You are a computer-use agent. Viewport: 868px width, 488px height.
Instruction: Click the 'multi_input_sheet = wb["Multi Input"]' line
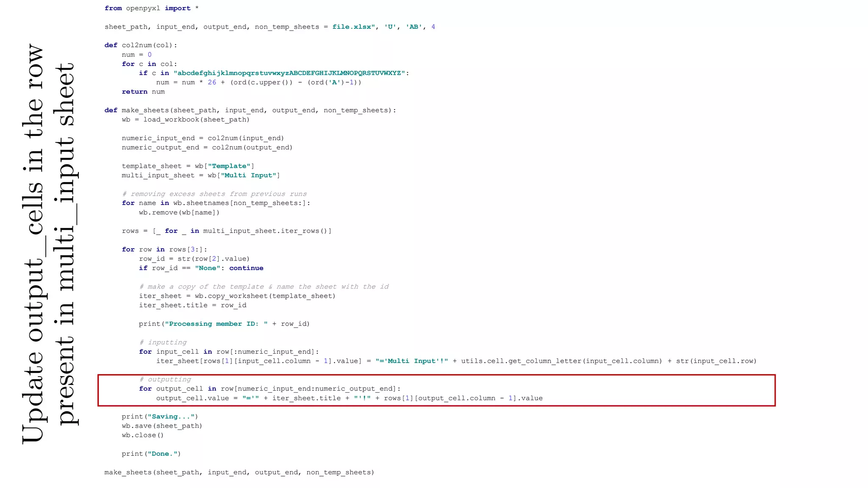pos(201,175)
